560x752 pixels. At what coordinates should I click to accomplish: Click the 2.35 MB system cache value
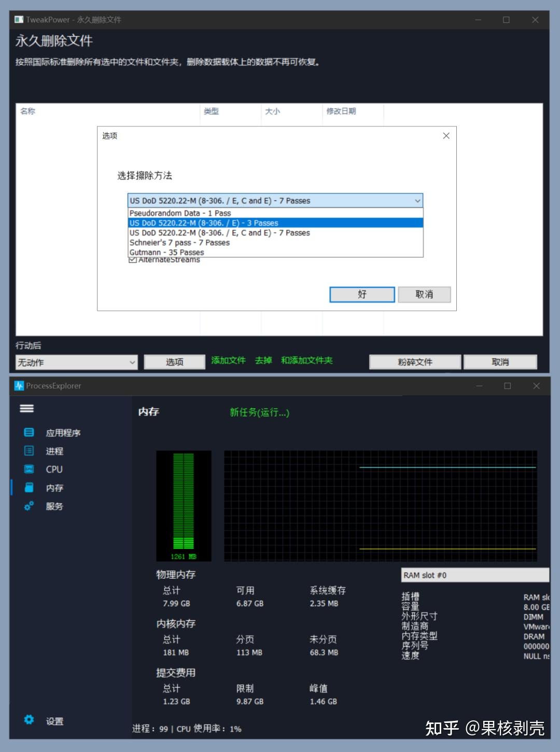pyautogui.click(x=324, y=604)
